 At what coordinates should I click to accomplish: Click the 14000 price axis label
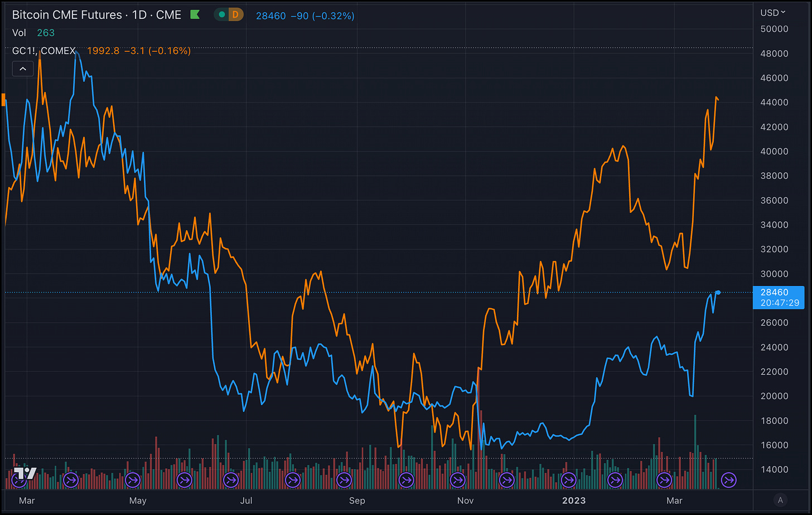[x=775, y=470]
